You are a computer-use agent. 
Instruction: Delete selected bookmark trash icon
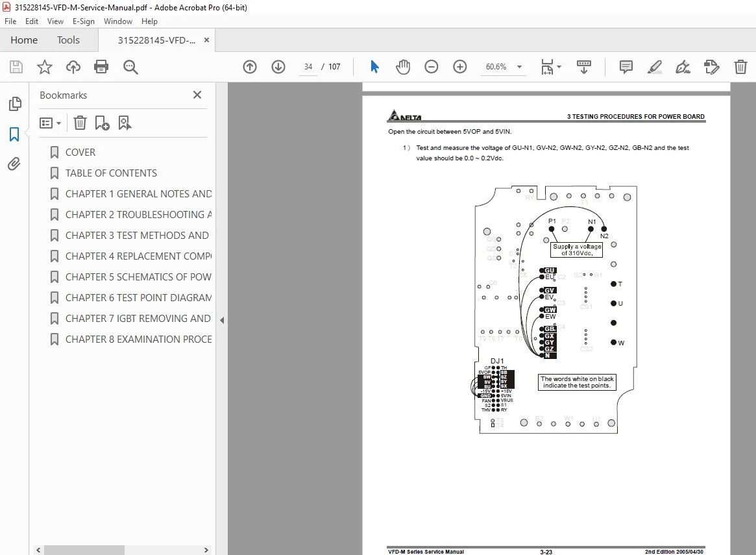(80, 123)
